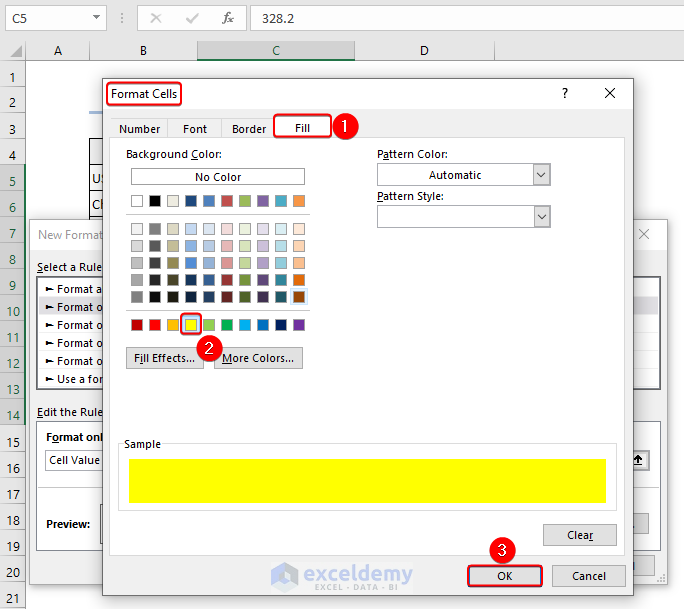Select 'Use a for...' rule type
This screenshot has width=684, height=609.
(74, 379)
